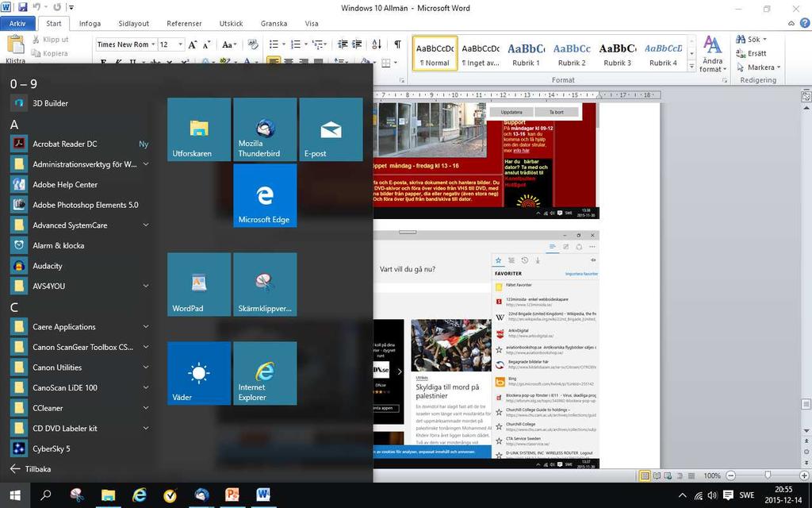Switch to the Granska ribbon tab
The width and height of the screenshot is (812, 508).
(x=274, y=23)
